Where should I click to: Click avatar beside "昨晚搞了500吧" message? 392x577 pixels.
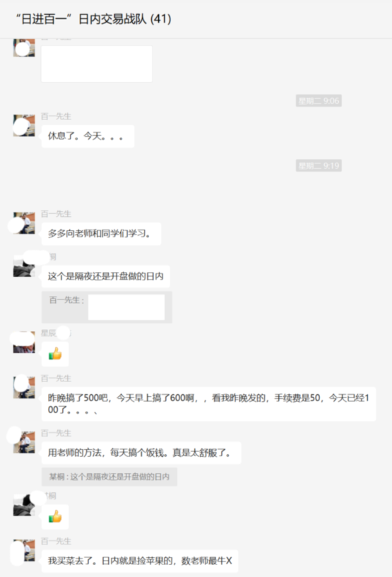(x=24, y=387)
